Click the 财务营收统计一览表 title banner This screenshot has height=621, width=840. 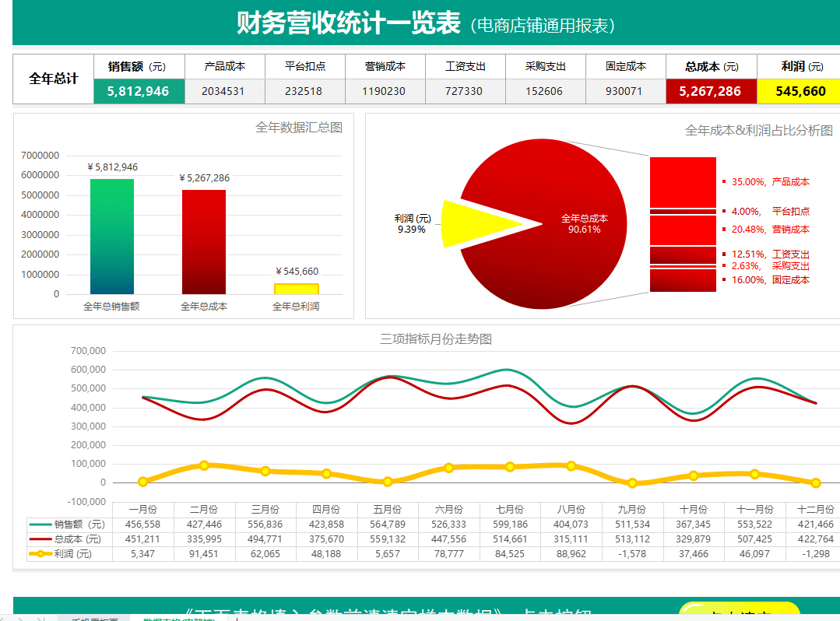coord(426,23)
